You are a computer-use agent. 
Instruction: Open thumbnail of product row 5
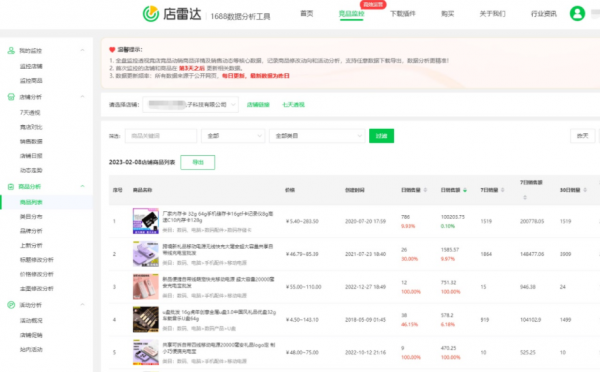pos(145,352)
